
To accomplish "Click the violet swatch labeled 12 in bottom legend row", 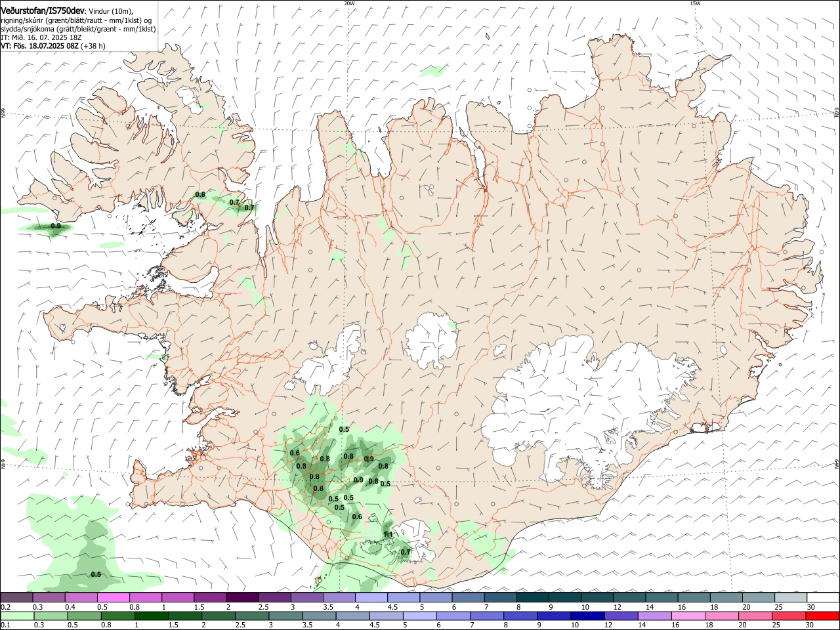I will 621,616.
